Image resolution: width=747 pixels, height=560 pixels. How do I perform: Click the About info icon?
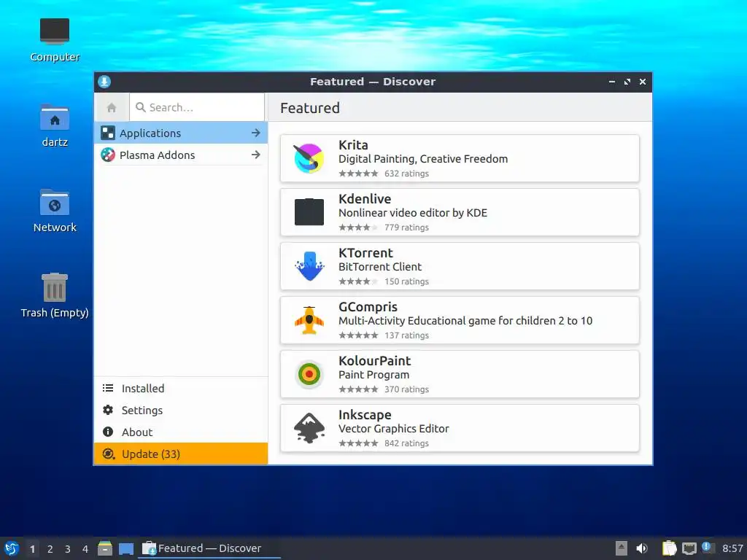[x=108, y=432]
